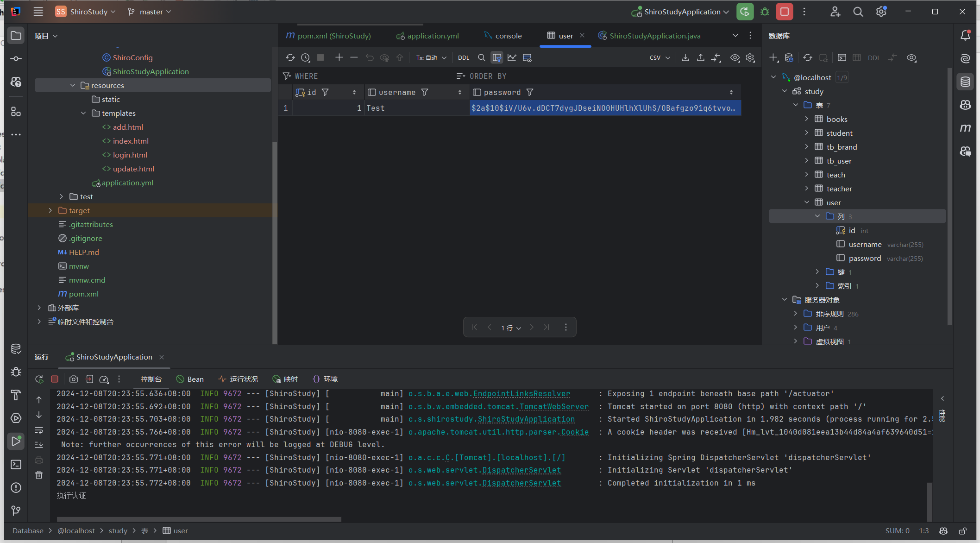Select the password hash cell
The image size is (980, 543).
click(x=605, y=108)
